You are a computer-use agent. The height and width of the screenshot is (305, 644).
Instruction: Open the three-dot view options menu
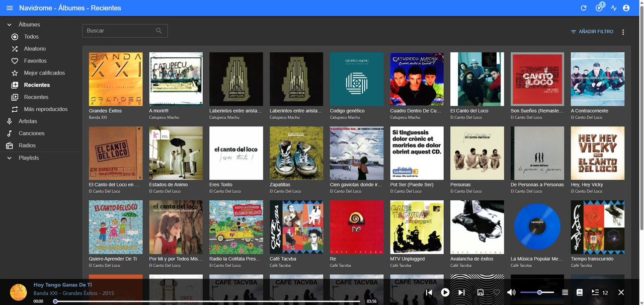[623, 32]
